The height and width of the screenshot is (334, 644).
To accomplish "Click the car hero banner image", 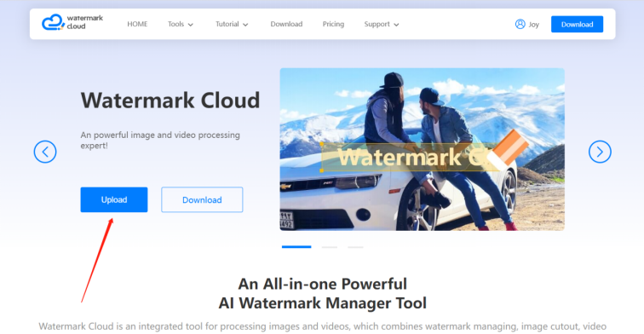I will coord(423,149).
